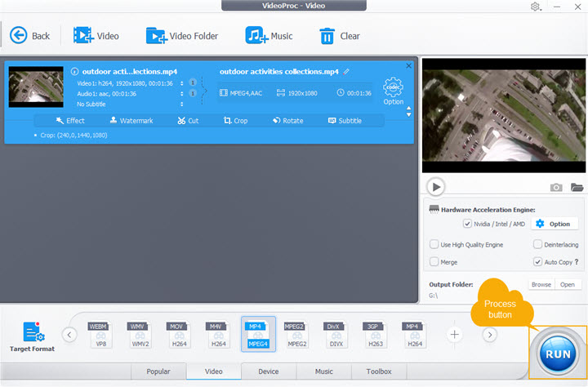The width and height of the screenshot is (588, 387).
Task: Open the Watermark tool
Action: coord(131,121)
